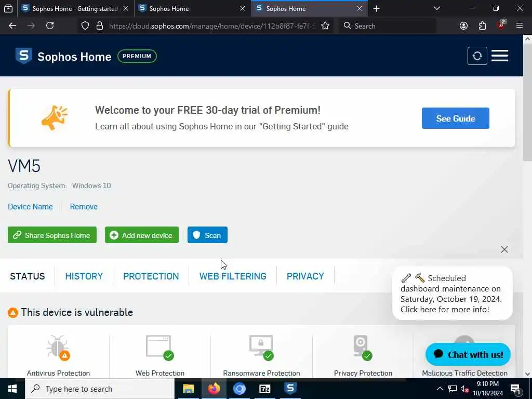
Task: Click the uBlock extension icon with badge 2
Action: (x=501, y=25)
